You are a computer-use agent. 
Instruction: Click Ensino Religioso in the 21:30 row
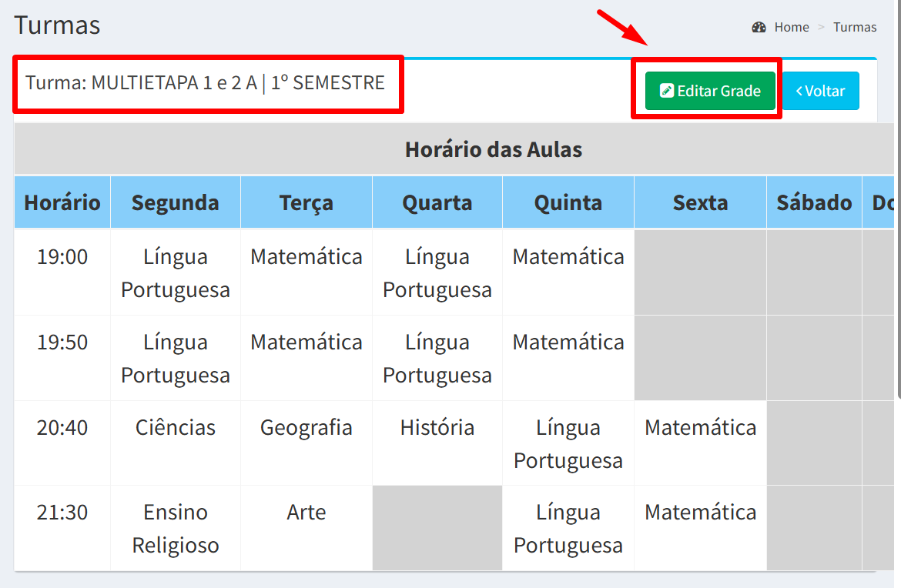[x=176, y=528]
